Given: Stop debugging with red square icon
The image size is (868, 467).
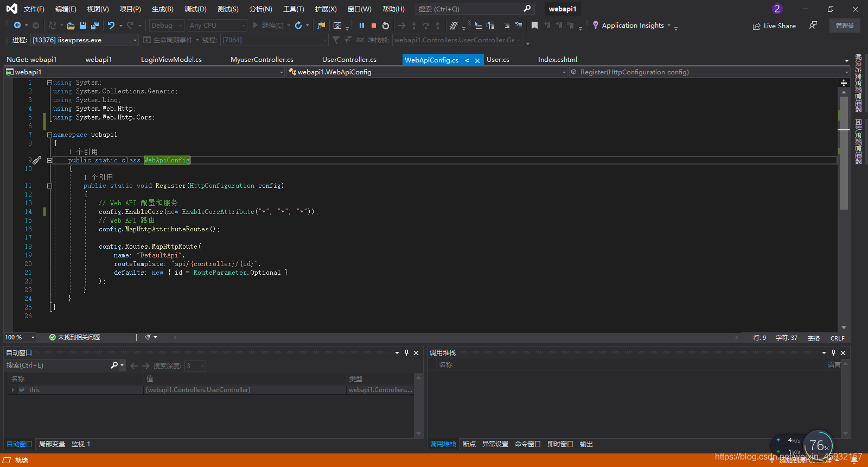Looking at the screenshot, I should coord(374,26).
